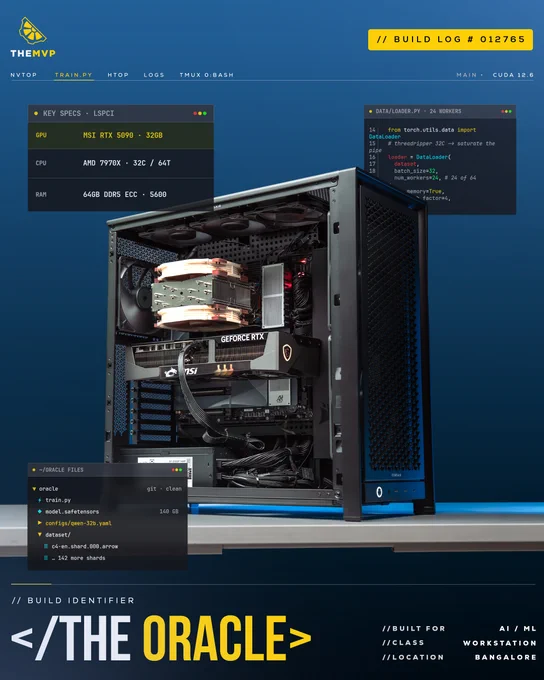
Task: Click the square icon beside 142 more shards
Action: pos(46,558)
